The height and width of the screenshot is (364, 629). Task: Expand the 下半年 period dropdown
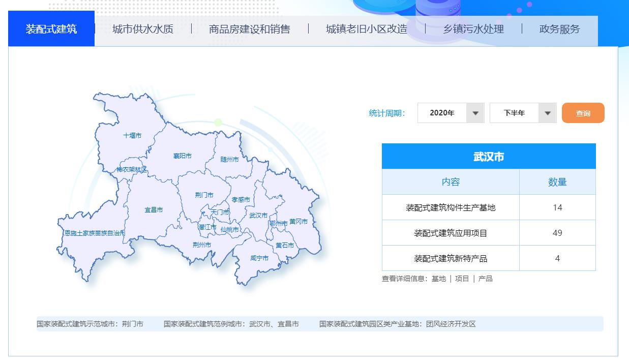click(523, 113)
